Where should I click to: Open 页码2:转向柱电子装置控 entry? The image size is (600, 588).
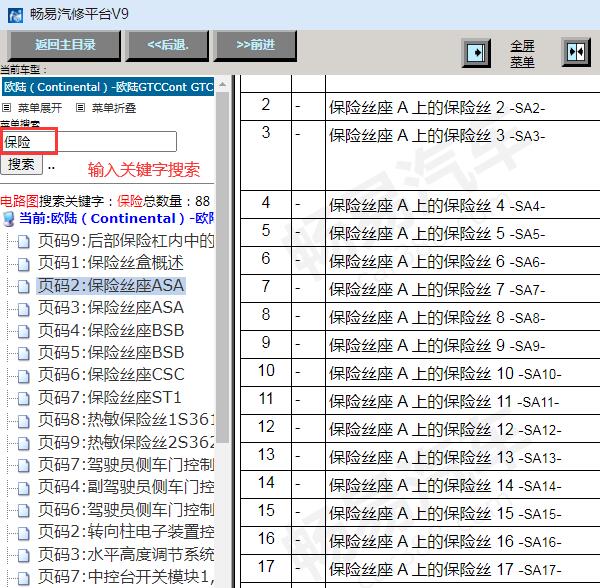(126, 532)
